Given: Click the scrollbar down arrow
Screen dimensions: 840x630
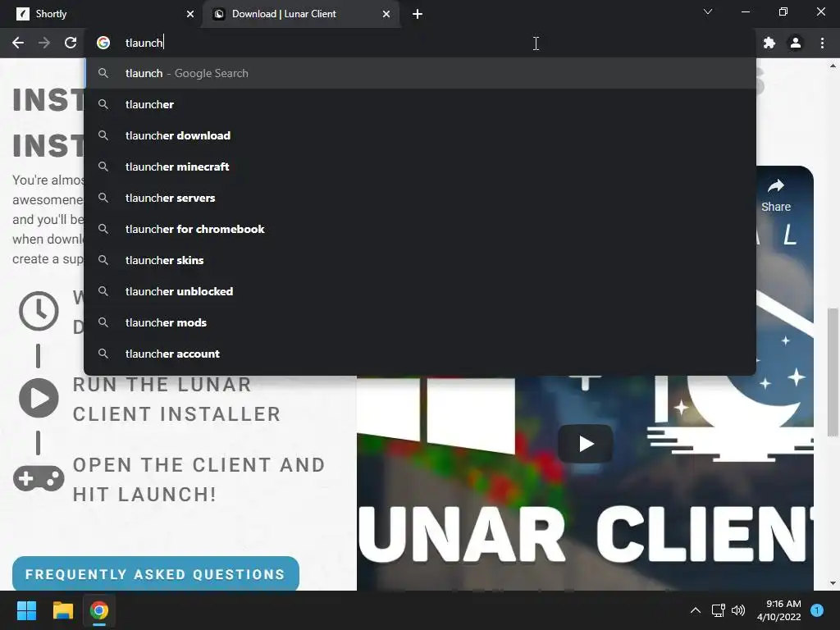Looking at the screenshot, I should [833, 583].
